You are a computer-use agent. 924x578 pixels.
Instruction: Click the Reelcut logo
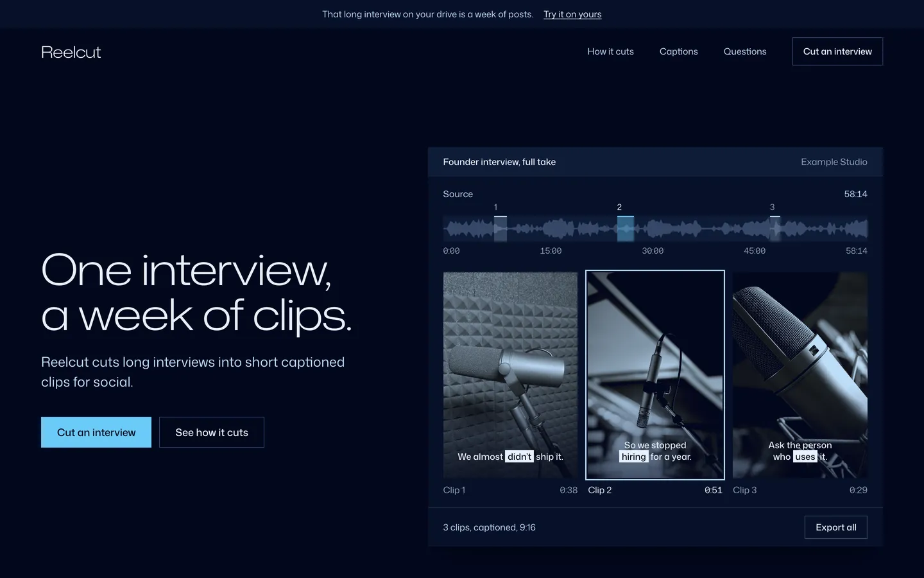(x=71, y=52)
